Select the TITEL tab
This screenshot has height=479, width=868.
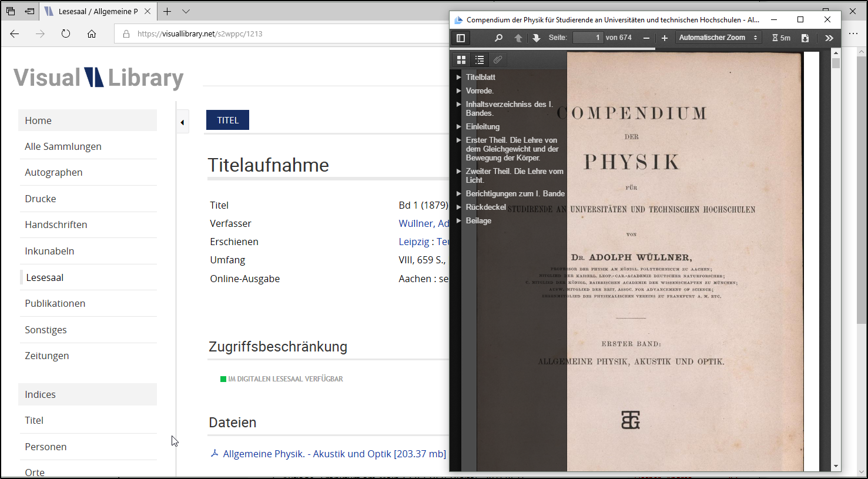tap(227, 120)
